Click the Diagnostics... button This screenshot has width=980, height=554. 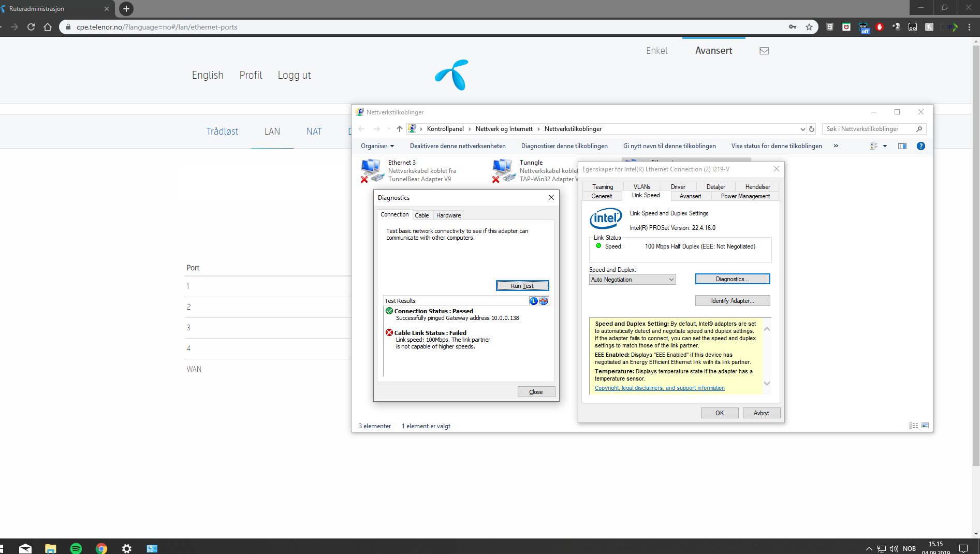[732, 279]
